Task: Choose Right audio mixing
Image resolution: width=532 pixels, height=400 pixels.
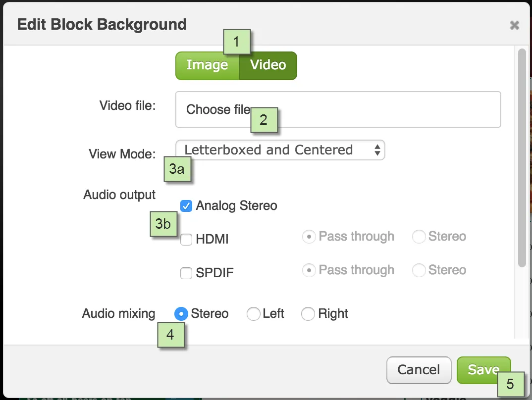Action: [x=308, y=314]
